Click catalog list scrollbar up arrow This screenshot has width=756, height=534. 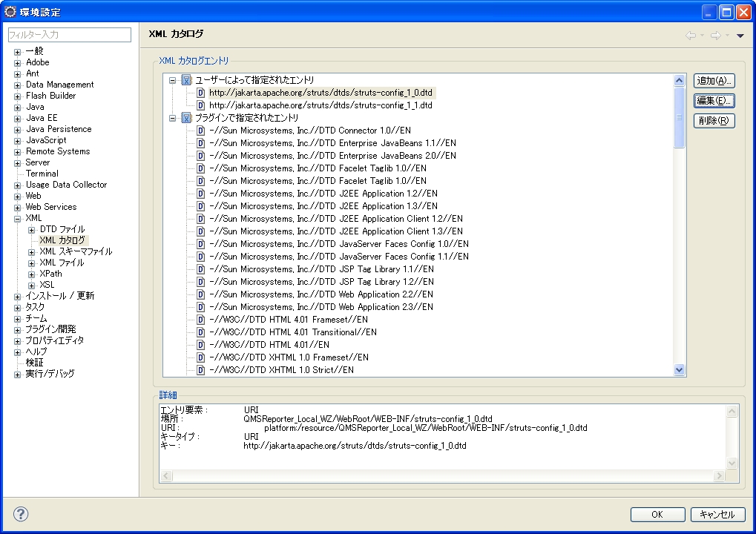click(x=680, y=80)
